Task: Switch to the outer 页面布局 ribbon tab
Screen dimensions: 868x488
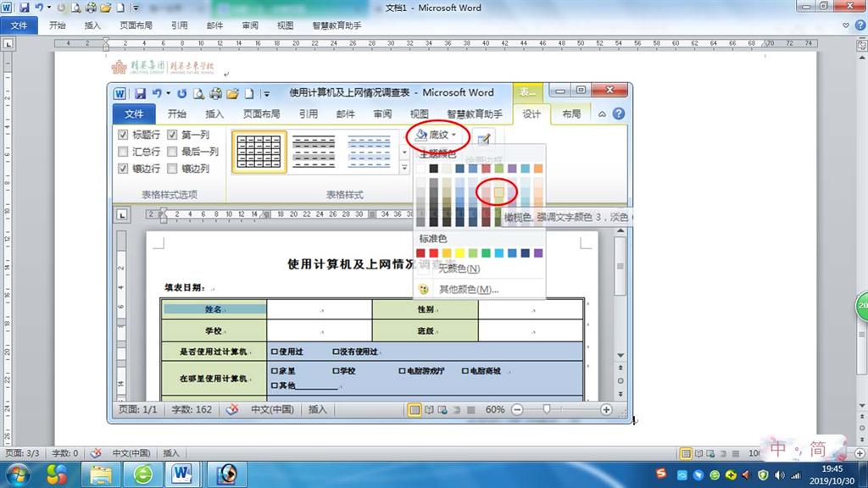Action: click(136, 25)
